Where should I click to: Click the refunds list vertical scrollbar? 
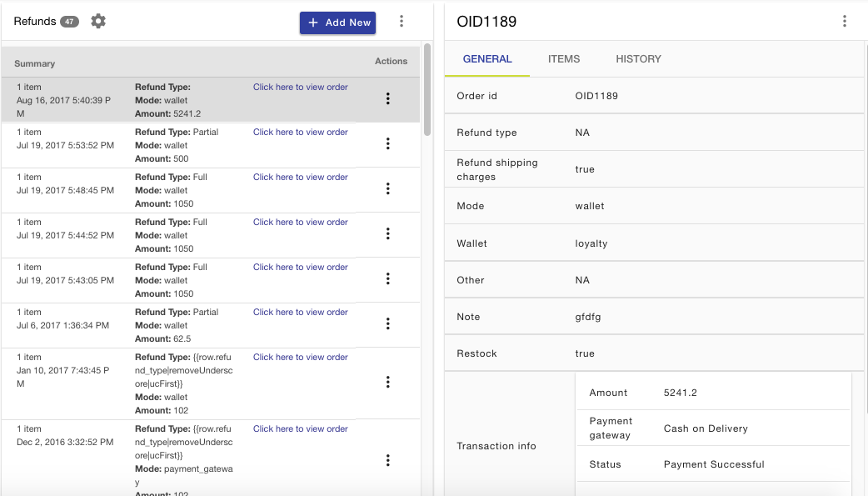(x=427, y=89)
